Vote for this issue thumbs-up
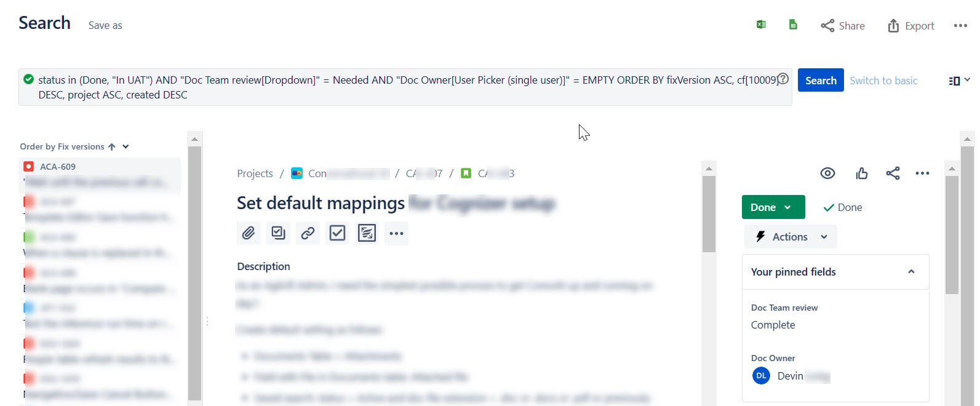This screenshot has height=406, width=980. tap(861, 173)
